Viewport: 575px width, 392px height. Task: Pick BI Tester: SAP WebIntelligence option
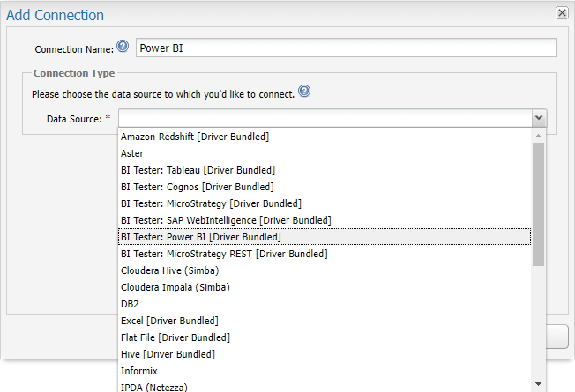tap(325, 220)
